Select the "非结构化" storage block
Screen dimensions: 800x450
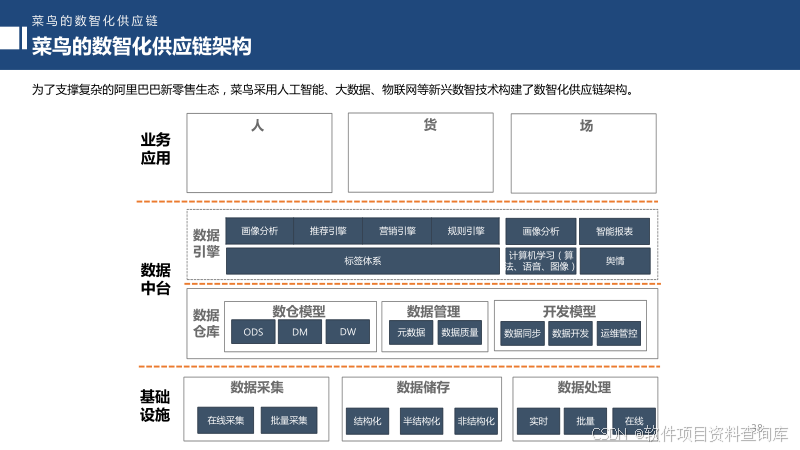[x=476, y=421]
